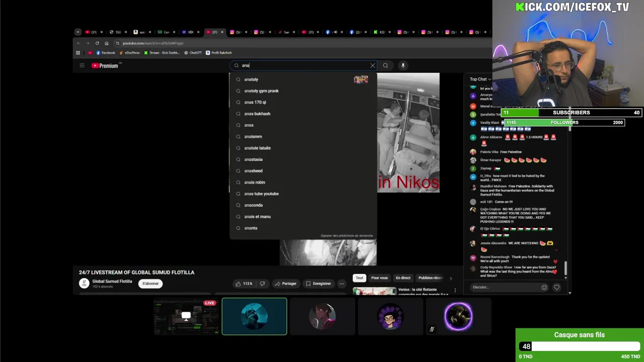Select the LIVE screen share thumbnail
Screen dimensions: 644x362
point(186,316)
